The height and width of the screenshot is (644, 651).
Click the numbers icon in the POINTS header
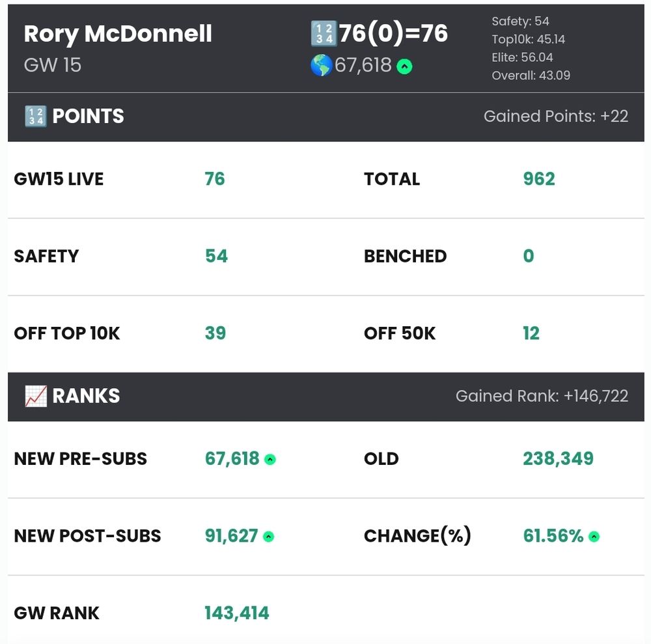[36, 116]
